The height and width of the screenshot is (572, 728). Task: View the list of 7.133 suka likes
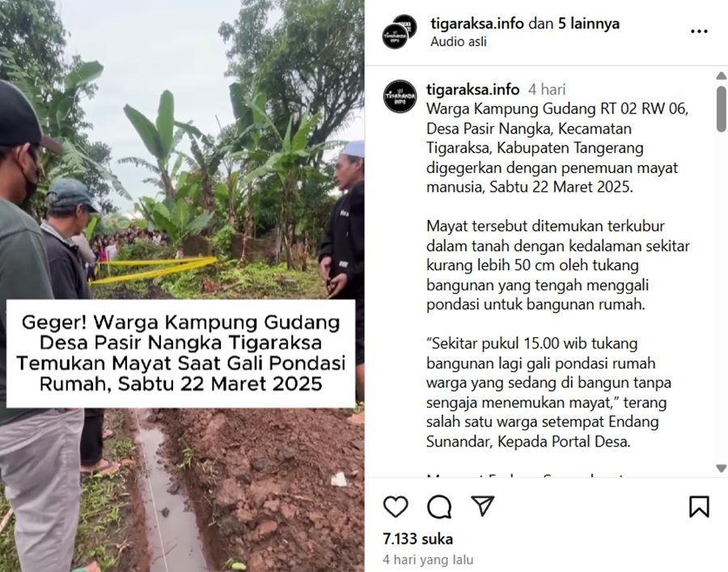(418, 539)
